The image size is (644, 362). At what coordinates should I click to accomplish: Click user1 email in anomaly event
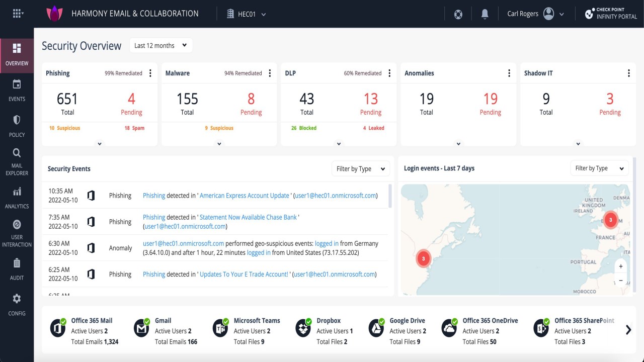tap(184, 243)
